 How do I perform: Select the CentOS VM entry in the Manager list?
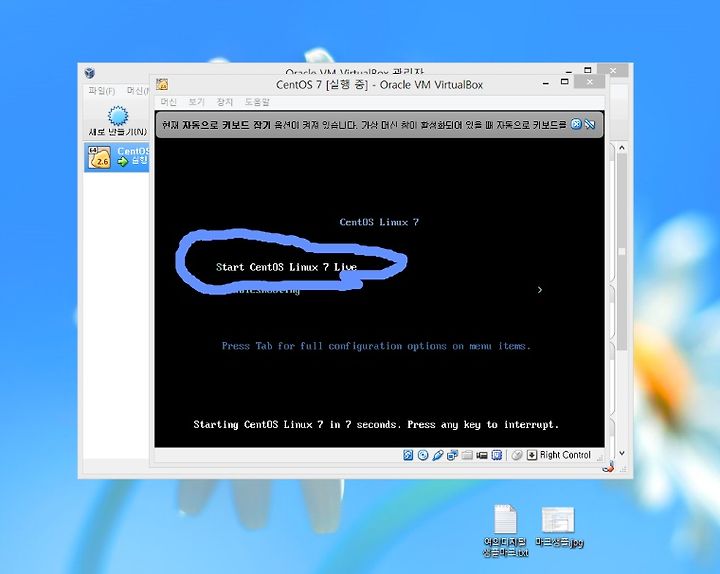pyautogui.click(x=117, y=157)
